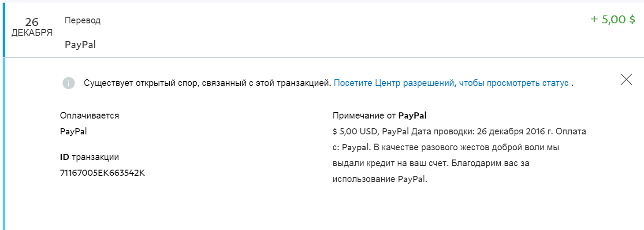Click the Перевод transaction type label
Screen dimensions: 644x230
(82, 21)
